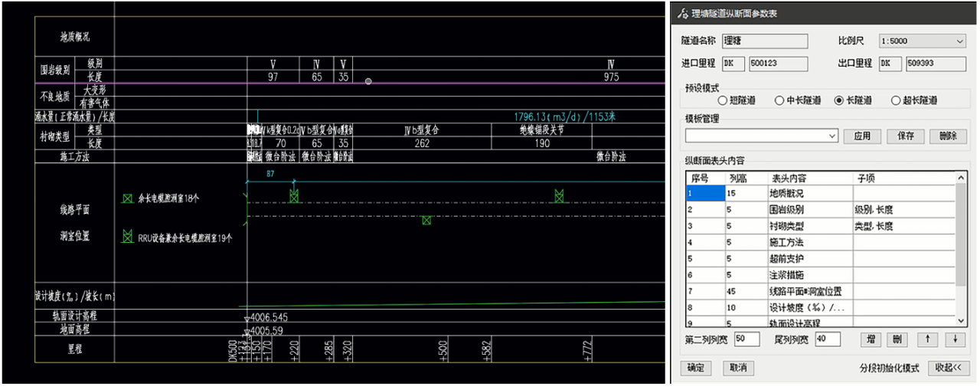Click the 增 add row button
Image resolution: width=980 pixels, height=390 pixels.
pos(871,339)
